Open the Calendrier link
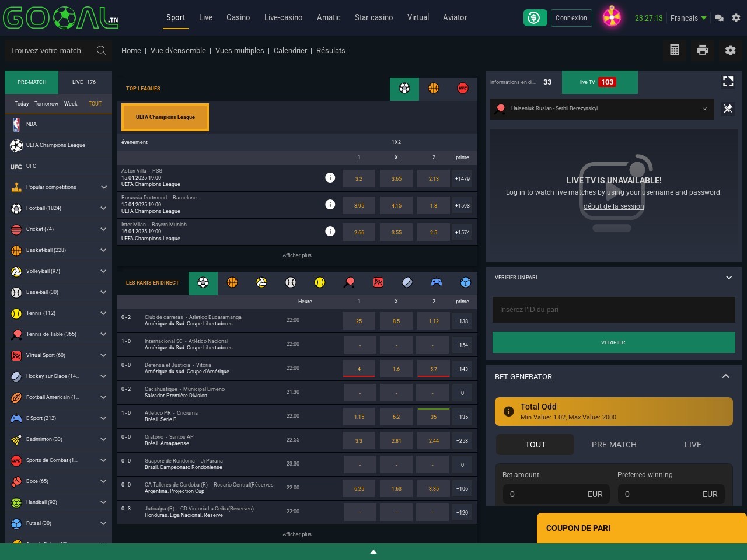747x560 pixels. (290, 51)
